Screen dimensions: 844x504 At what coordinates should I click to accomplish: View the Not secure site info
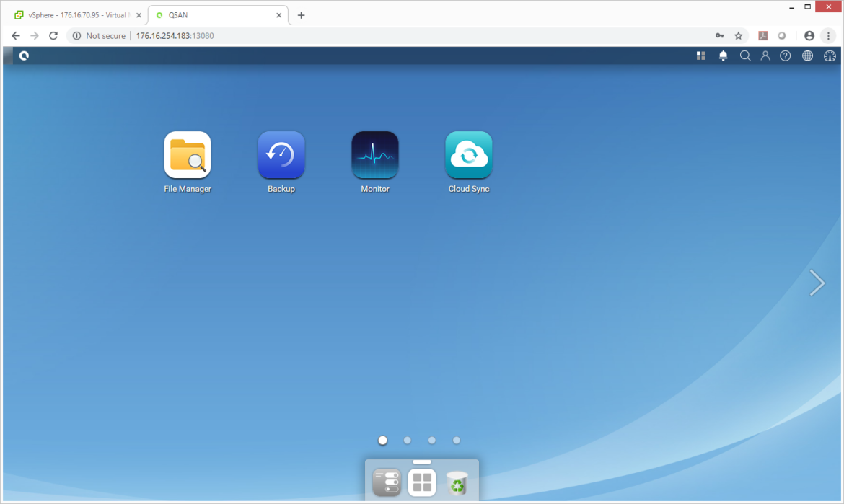click(99, 35)
